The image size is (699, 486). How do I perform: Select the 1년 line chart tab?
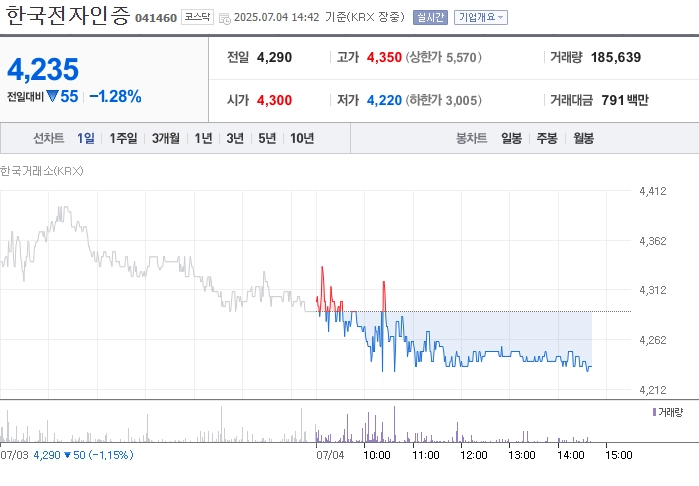(x=203, y=138)
